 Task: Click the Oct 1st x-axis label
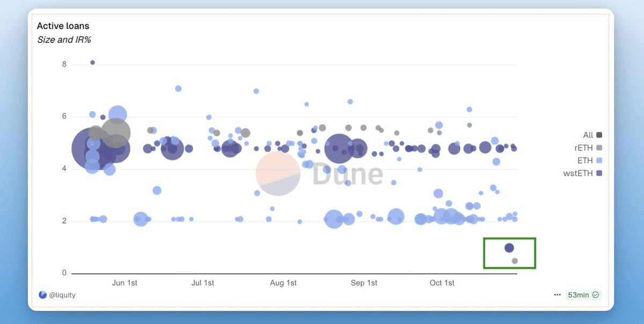[x=442, y=283]
